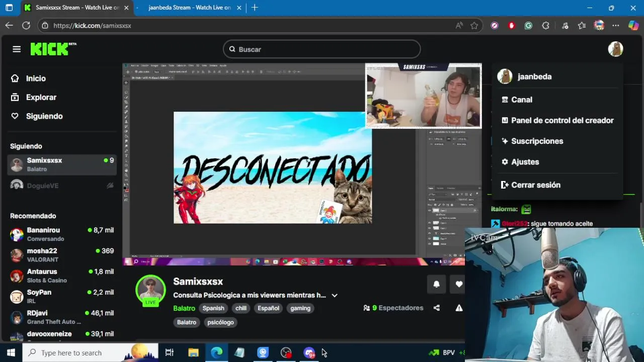
Task: Open the Windows Start menu
Action: 11,352
